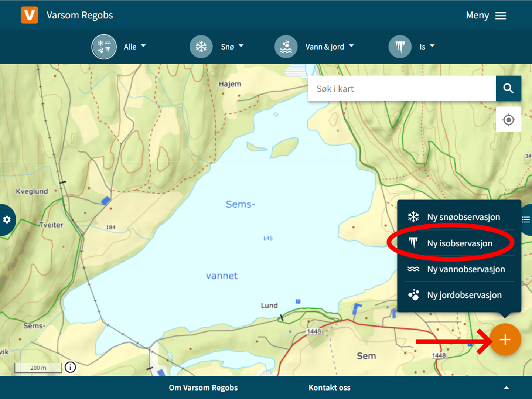Click the orange Varsom V logo

[x=30, y=15]
